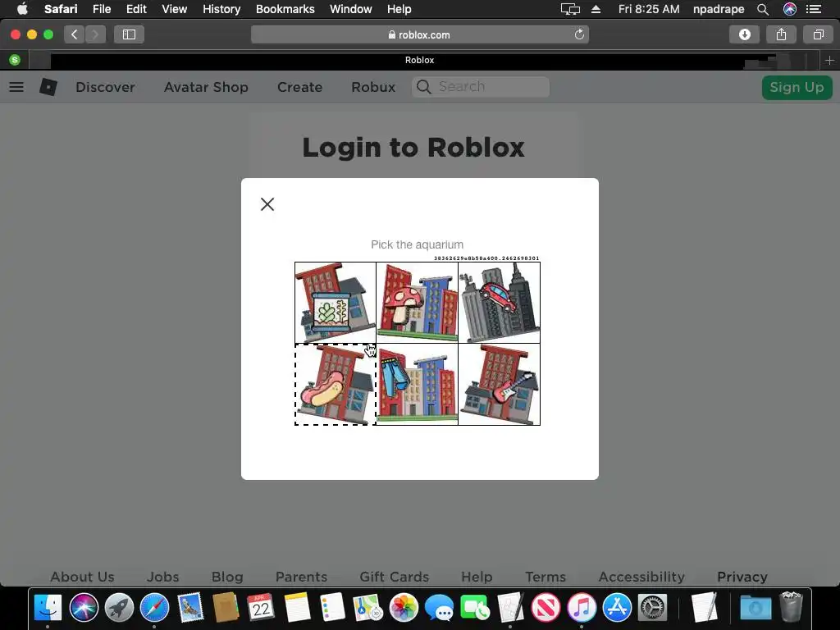Image resolution: width=840 pixels, height=630 pixels.
Task: Open the Privacy footer link
Action: 742,577
